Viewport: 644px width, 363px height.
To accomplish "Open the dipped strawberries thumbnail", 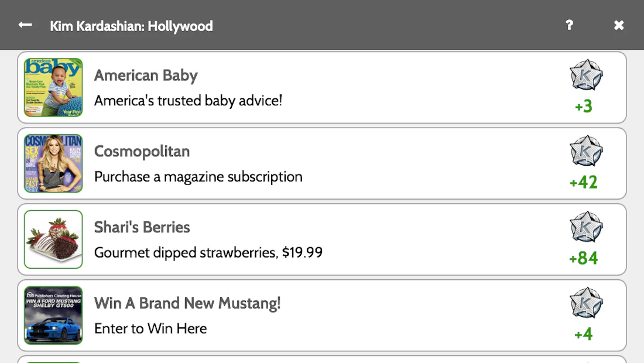I will coord(53,239).
